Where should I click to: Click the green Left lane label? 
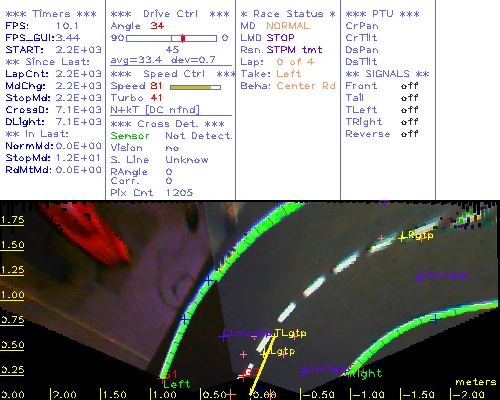click(x=177, y=384)
